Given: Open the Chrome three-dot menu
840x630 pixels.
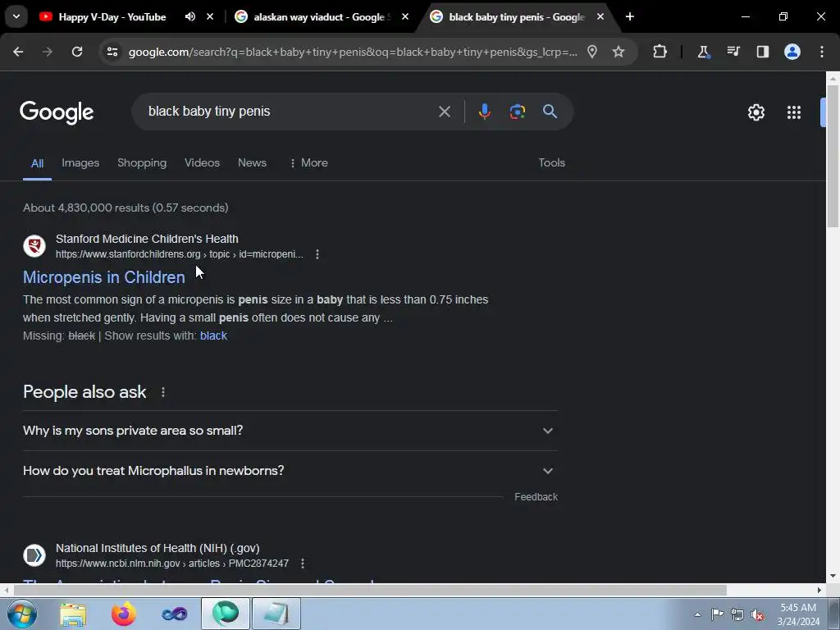Looking at the screenshot, I should [x=822, y=52].
